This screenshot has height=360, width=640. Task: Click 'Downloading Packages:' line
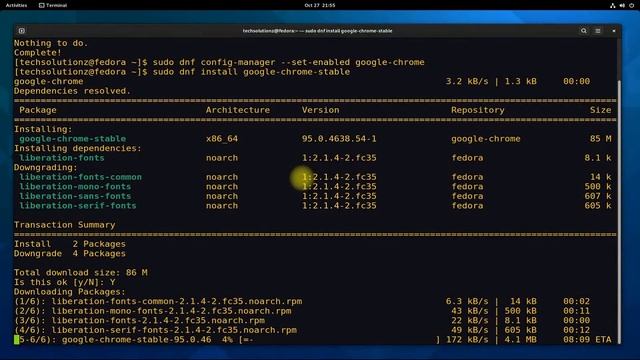(70, 292)
